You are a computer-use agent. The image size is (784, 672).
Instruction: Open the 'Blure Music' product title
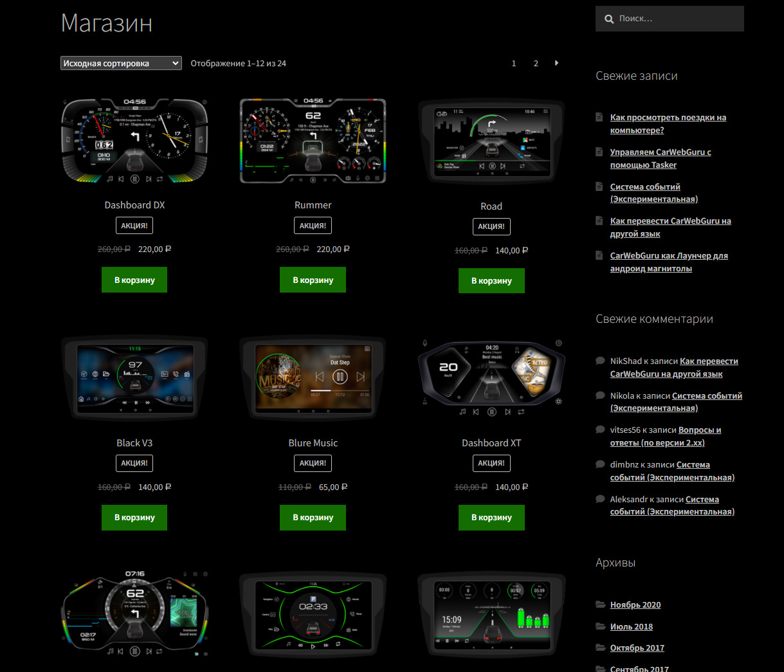point(313,443)
